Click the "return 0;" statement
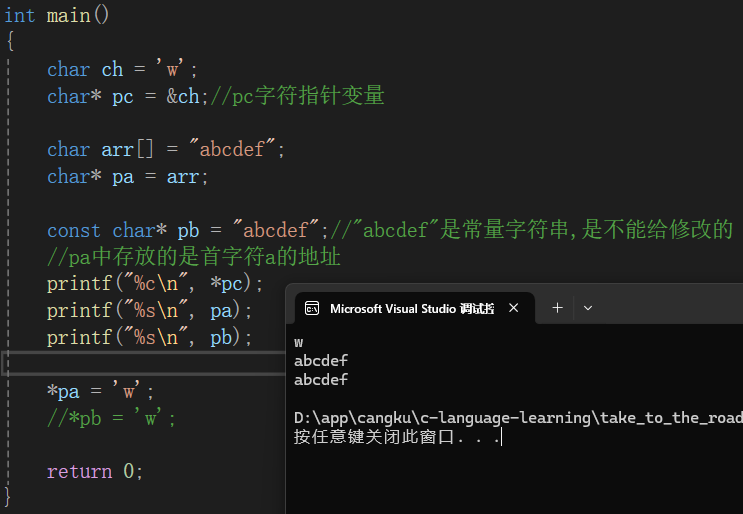Viewport: 743px width, 514px height. pyautogui.click(x=94, y=471)
